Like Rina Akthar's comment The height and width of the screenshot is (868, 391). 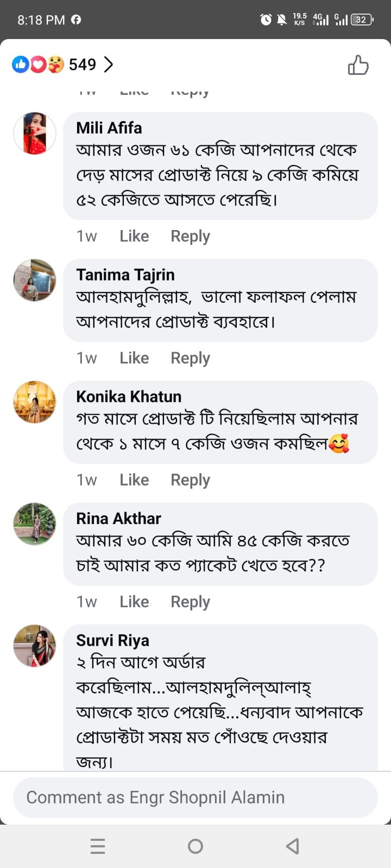tap(134, 602)
